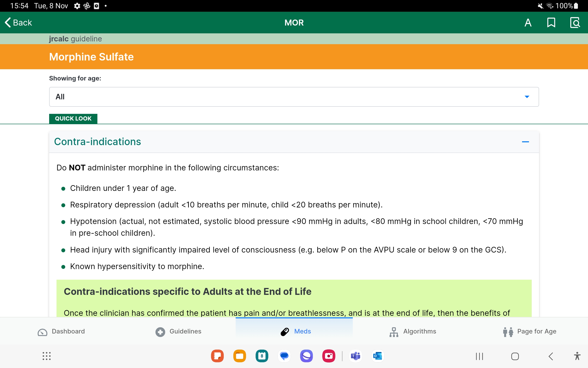Tap the recent apps navigation button
The width and height of the screenshot is (588, 368).
click(479, 356)
